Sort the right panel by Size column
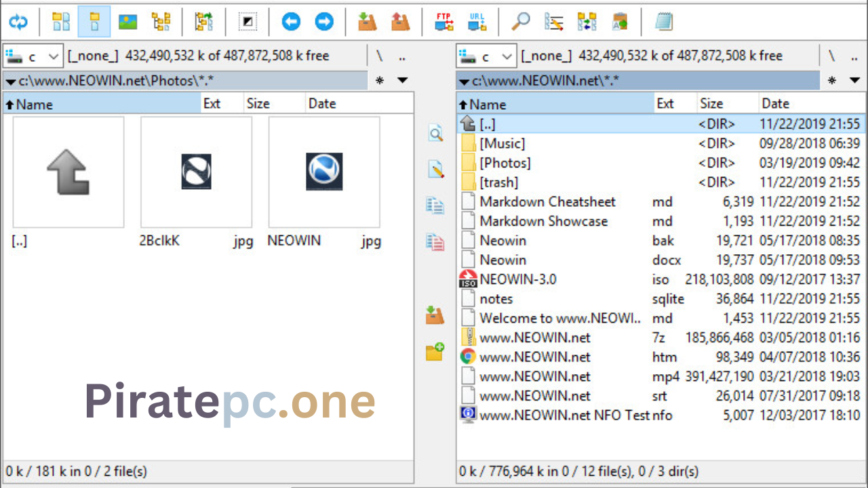The image size is (868, 488). [728, 104]
